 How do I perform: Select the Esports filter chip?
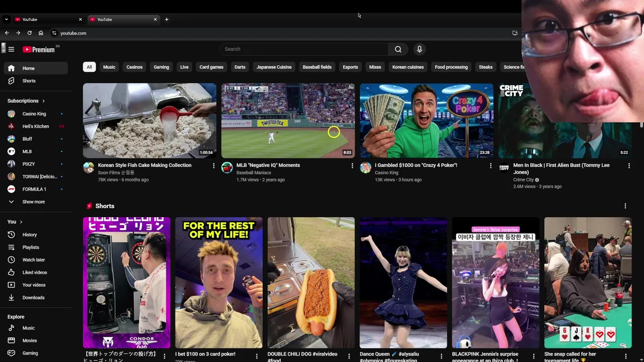[x=350, y=67]
